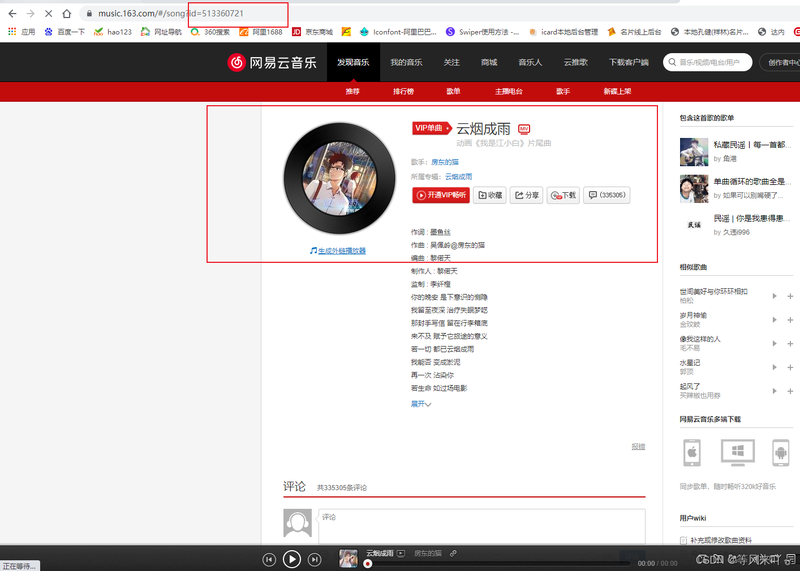Add 水星记 to the play queue
800x571 pixels.
pyautogui.click(x=790, y=367)
